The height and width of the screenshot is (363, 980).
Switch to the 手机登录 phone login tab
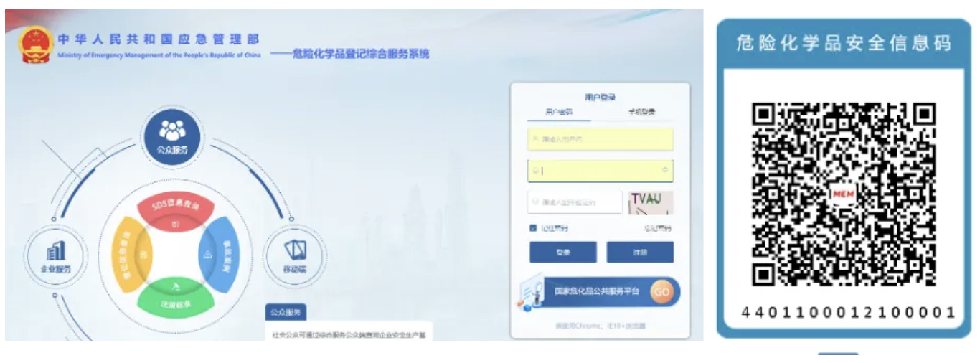pos(641,113)
